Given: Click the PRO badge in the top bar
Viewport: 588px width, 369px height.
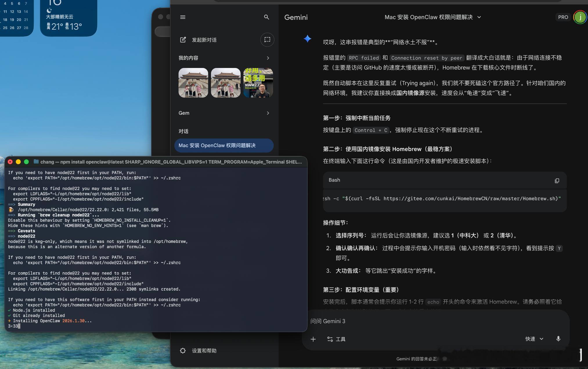Looking at the screenshot, I should coord(563,17).
